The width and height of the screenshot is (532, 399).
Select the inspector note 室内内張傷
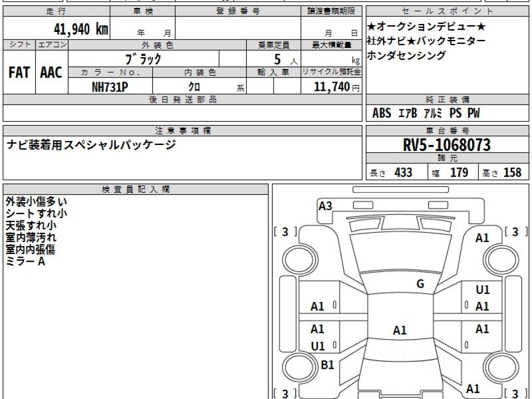pyautogui.click(x=31, y=249)
